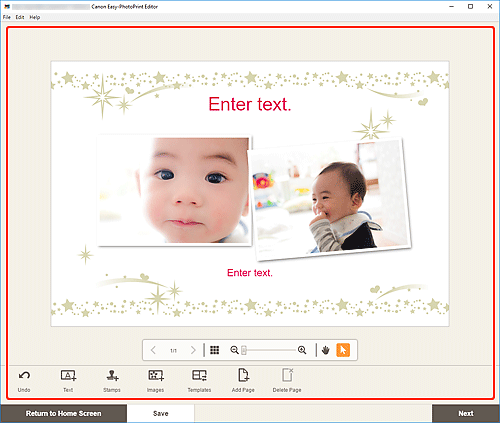Adjust the zoom slider handle
Screen dimensions: 500x423
click(244, 350)
